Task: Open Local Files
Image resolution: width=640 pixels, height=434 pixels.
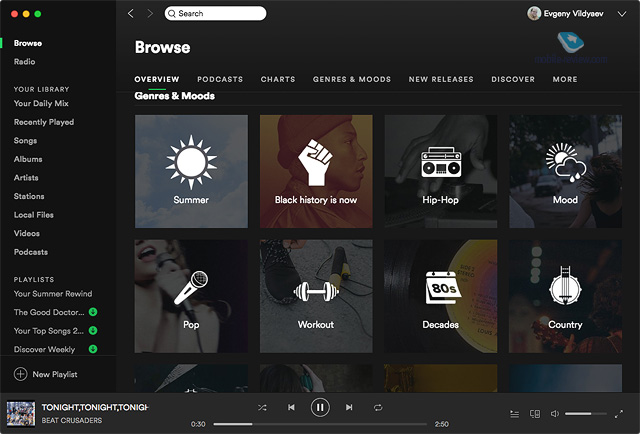Action: click(x=33, y=215)
